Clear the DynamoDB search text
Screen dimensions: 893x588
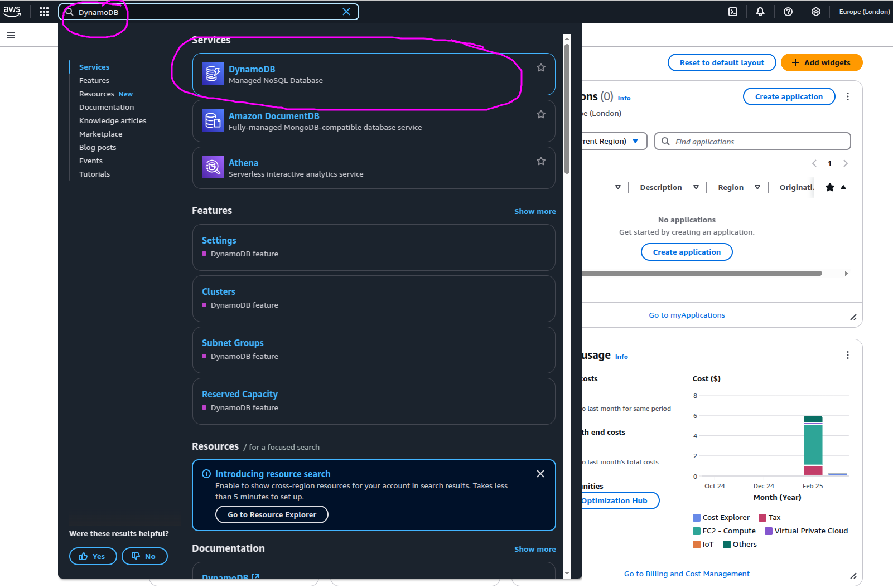coord(346,12)
